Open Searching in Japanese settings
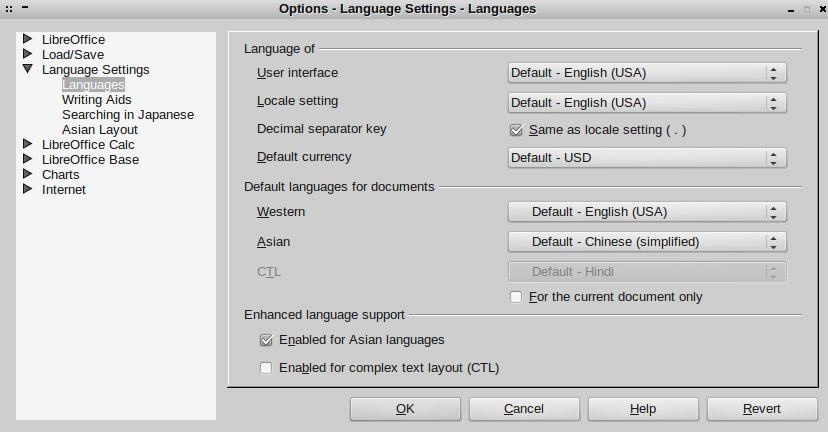The height and width of the screenshot is (432, 828). tap(128, 115)
